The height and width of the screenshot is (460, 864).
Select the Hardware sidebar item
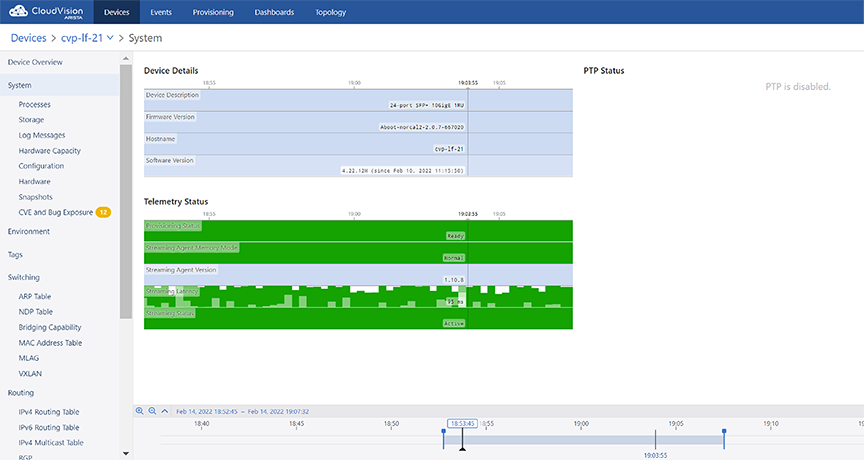point(35,181)
